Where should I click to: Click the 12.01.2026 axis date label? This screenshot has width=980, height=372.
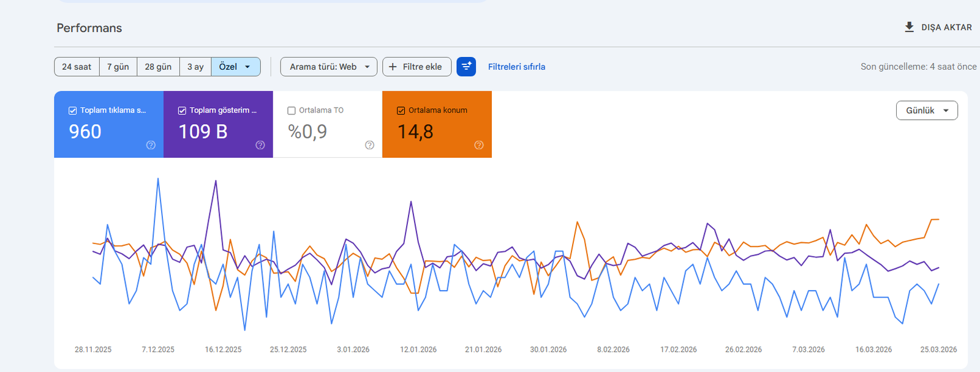pyautogui.click(x=418, y=349)
